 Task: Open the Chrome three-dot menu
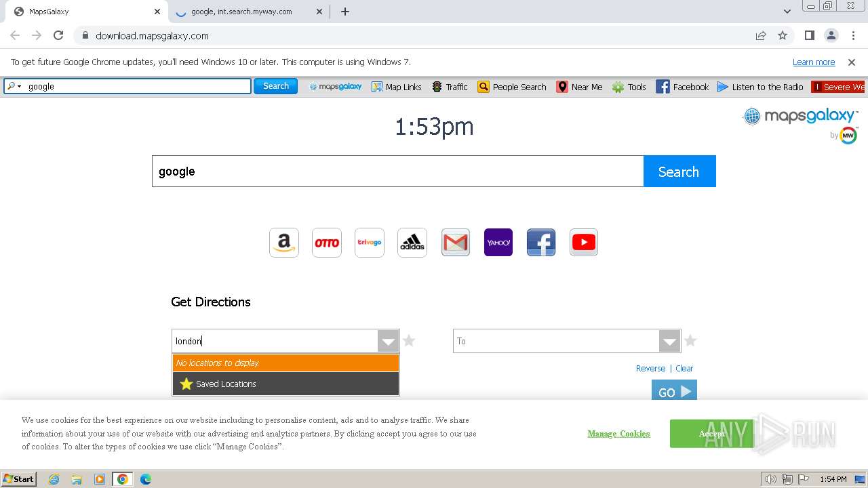852,35
